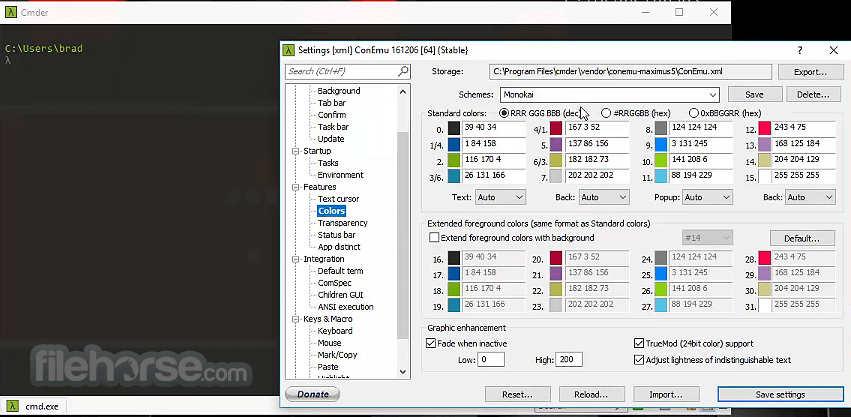Viewport: 851px width, 417px height.
Task: Choose 0xBBGGRR (hex) color format
Action: 725,113
